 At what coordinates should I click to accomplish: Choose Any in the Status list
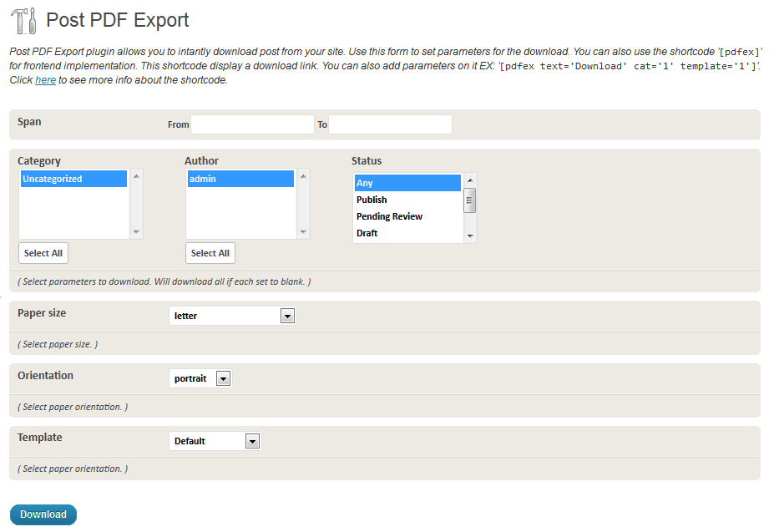click(x=407, y=183)
